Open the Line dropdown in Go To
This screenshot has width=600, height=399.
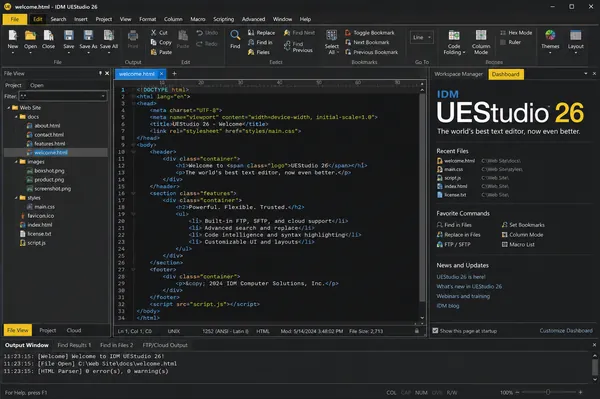click(x=421, y=37)
